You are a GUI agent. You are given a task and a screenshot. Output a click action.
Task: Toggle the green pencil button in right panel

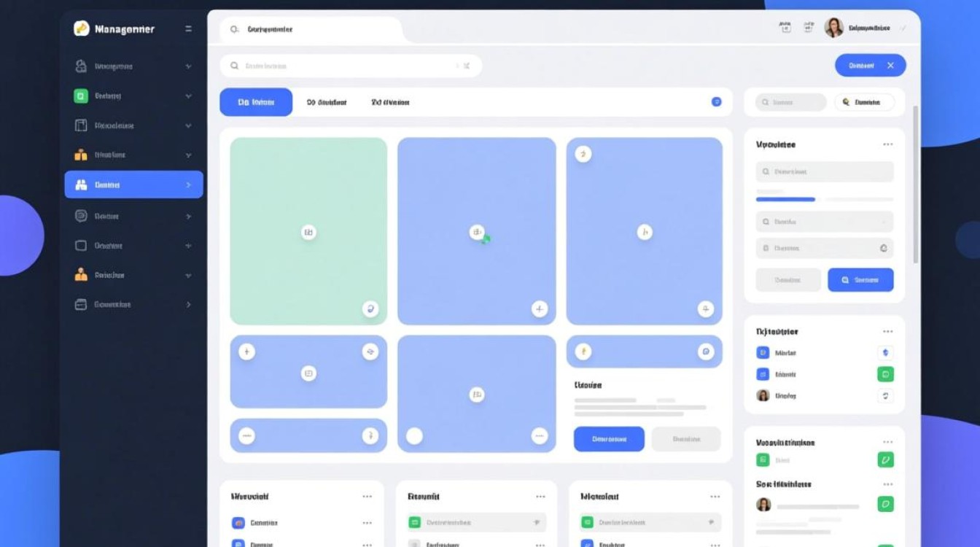tap(885, 459)
